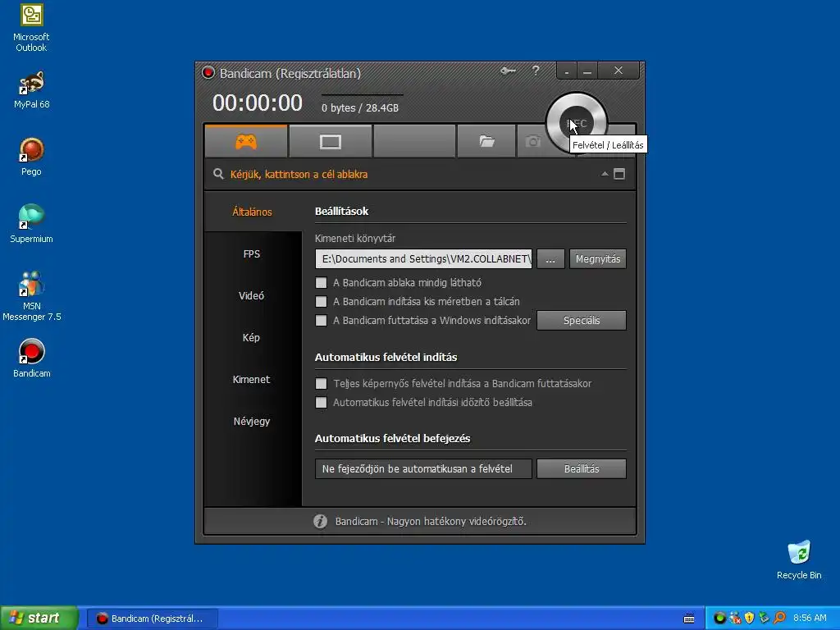
Task: Switch to the Kimenet settings tab
Action: 253,379
